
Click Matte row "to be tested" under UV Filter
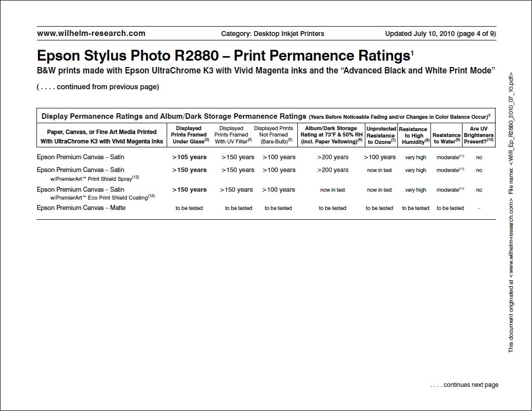(239, 208)
